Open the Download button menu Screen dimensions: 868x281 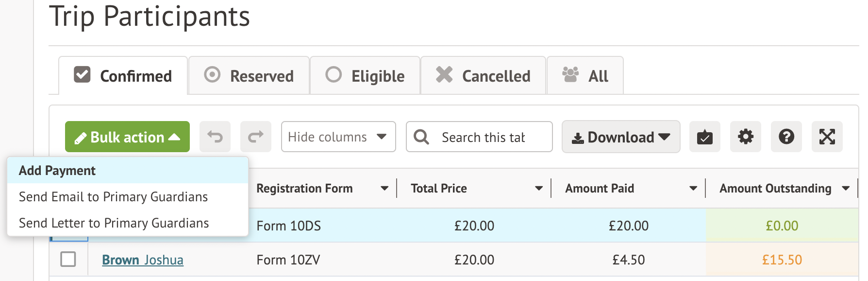621,137
